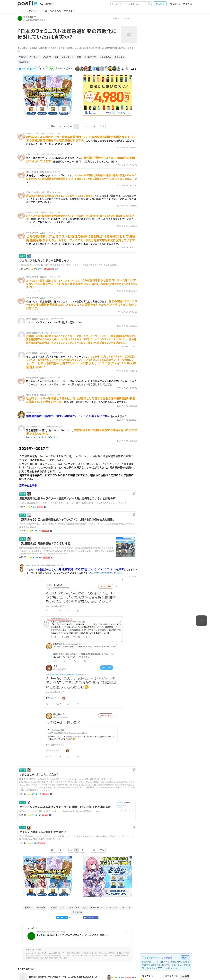The width and height of the screenshot is (210, 980).
Task: Click reply icon under くろにこ's embedded tweet
Action: pyautogui.click(x=47, y=611)
